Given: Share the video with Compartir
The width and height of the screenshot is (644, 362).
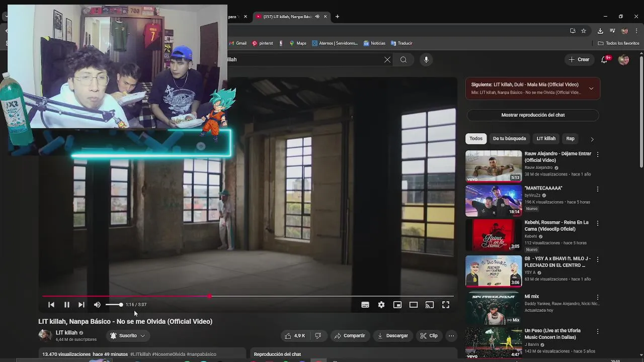Looking at the screenshot, I should [x=350, y=336].
